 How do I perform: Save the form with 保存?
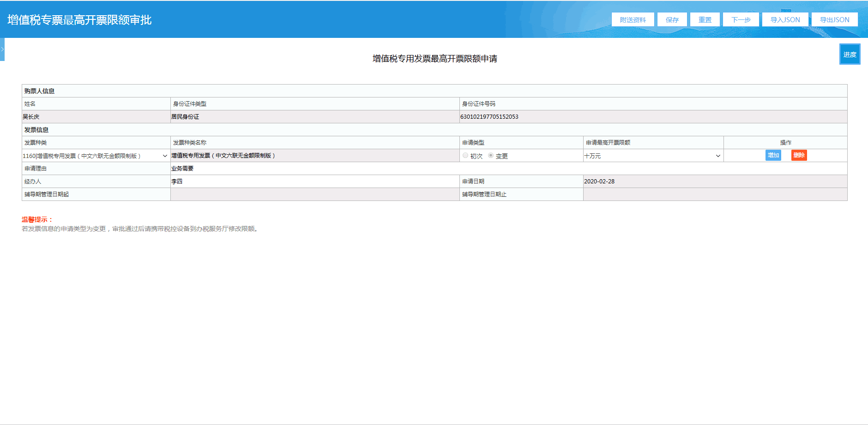672,20
